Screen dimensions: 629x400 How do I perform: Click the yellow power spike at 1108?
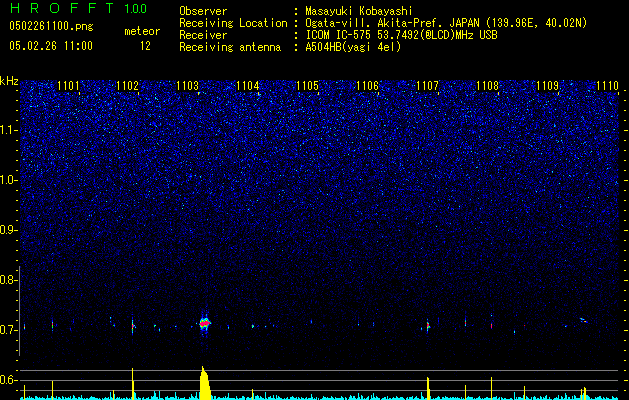[491, 388]
